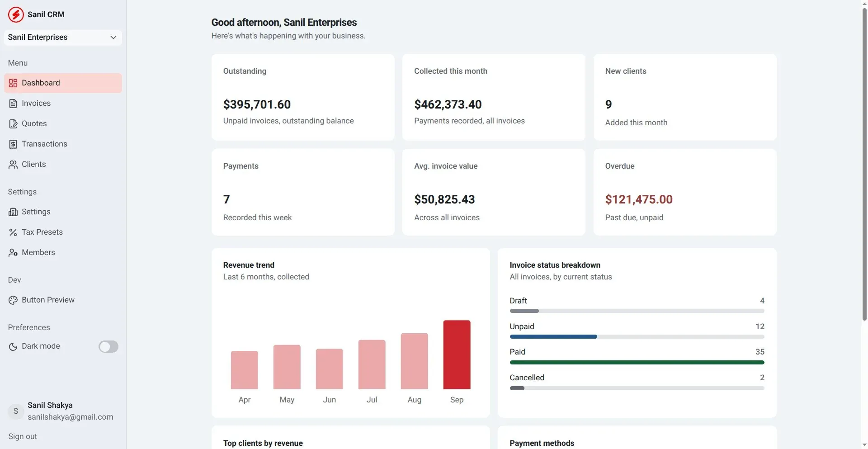Viewport: 868px width, 449px height.
Task: Click the New clients count 9
Action: (609, 104)
